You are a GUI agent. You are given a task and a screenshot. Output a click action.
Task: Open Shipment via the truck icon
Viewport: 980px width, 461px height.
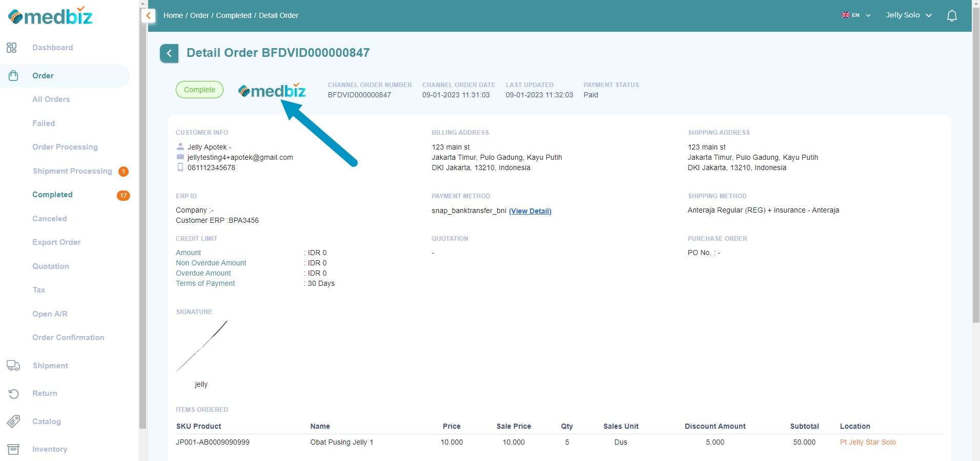13,366
